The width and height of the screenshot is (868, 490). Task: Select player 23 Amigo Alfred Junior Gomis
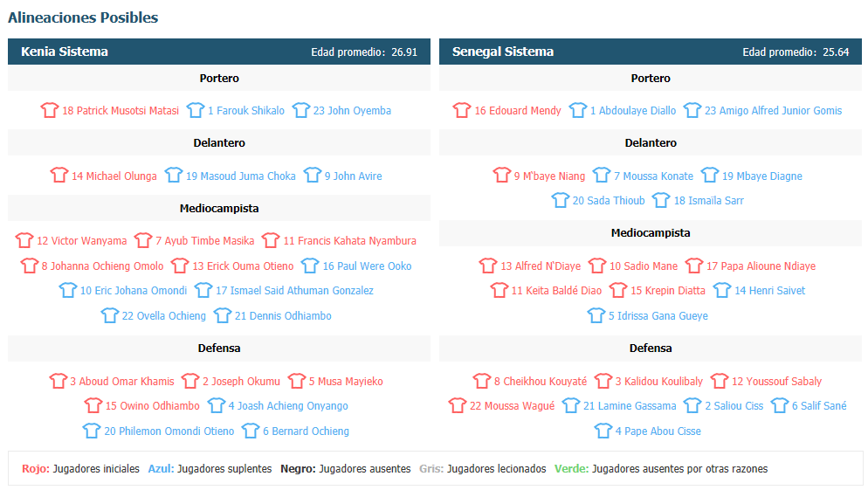(773, 111)
